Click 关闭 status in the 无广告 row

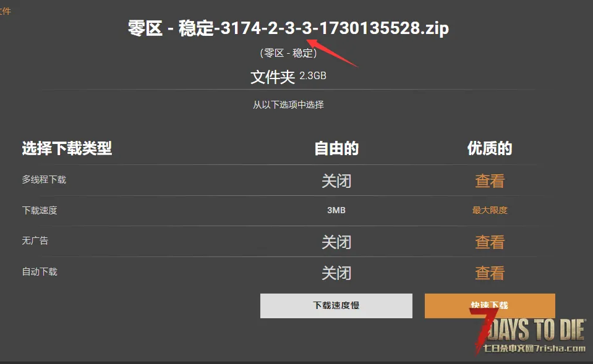[336, 242]
